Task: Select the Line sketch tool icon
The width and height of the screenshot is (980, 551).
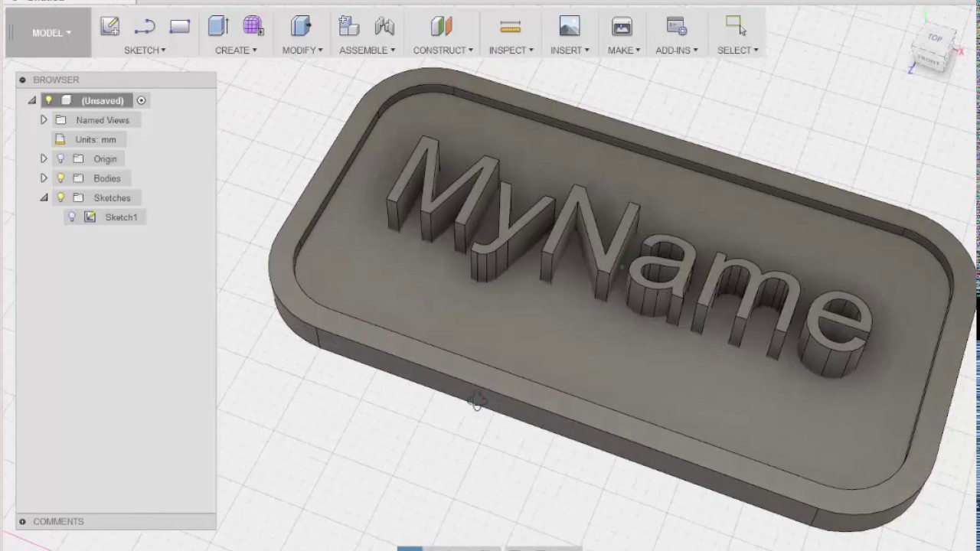Action: (145, 27)
